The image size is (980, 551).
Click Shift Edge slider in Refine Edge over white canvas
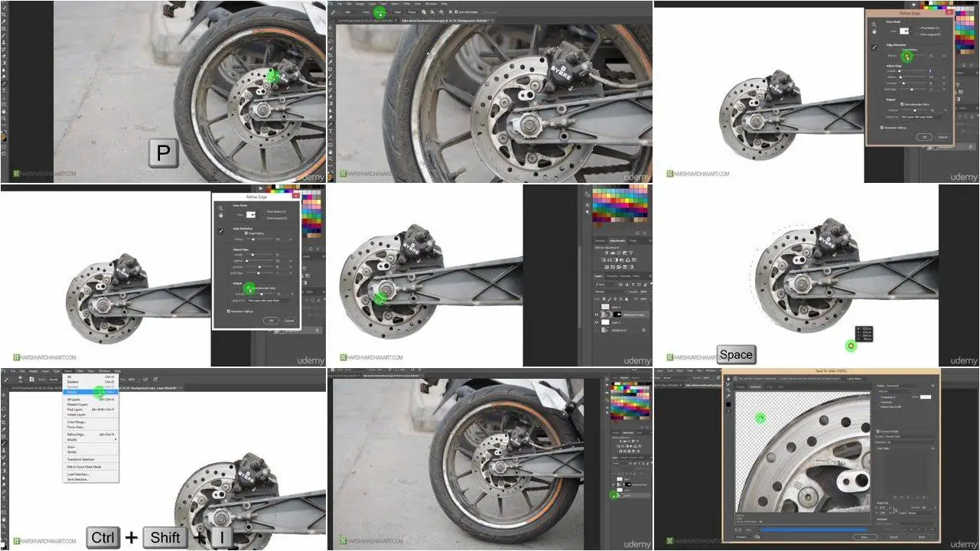[259, 273]
